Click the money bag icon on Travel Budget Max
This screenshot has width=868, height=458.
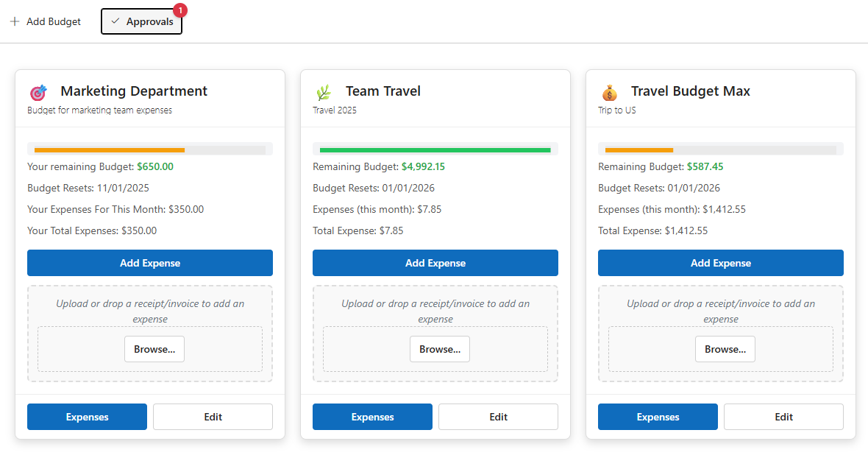point(609,91)
